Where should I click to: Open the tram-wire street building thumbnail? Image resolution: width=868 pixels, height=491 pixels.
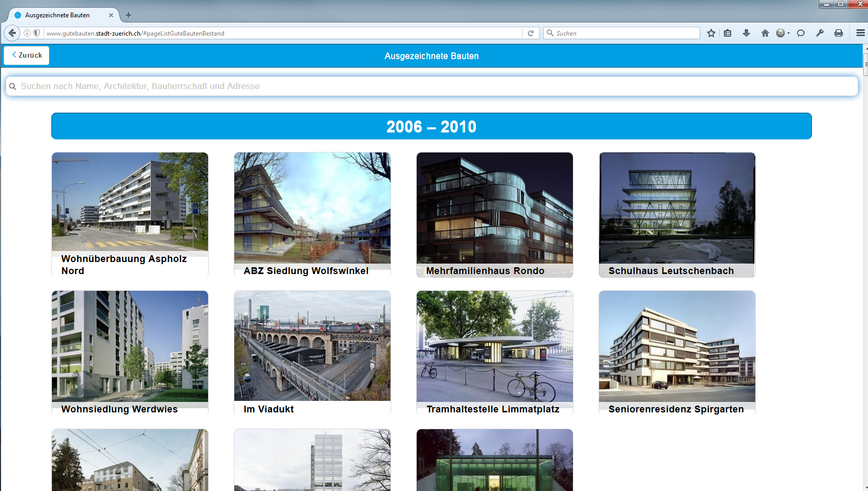130,460
